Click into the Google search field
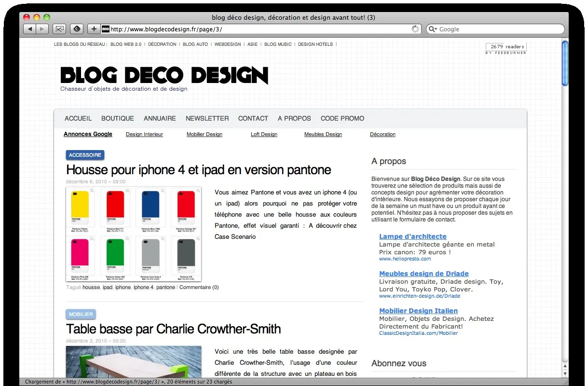Screen dimensions: 588x386 coord(495,29)
